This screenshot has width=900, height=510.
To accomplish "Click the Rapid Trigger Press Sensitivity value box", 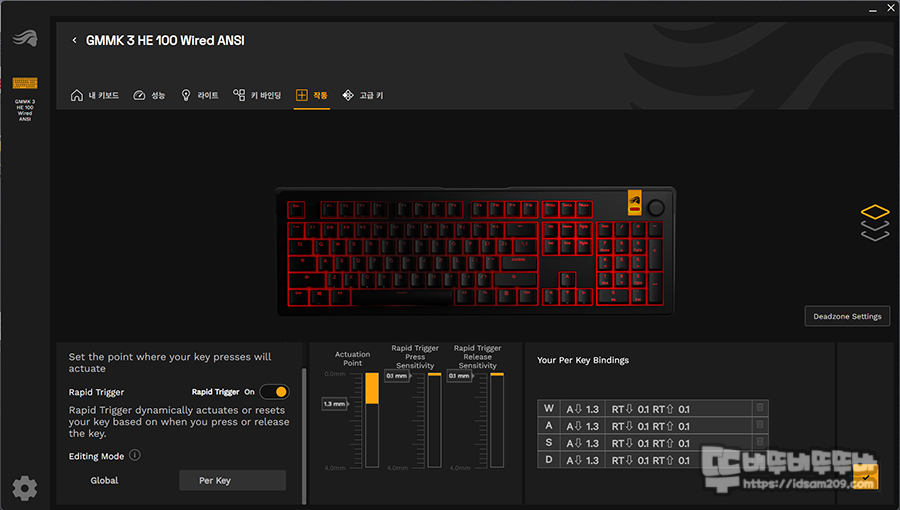I will coord(397,376).
